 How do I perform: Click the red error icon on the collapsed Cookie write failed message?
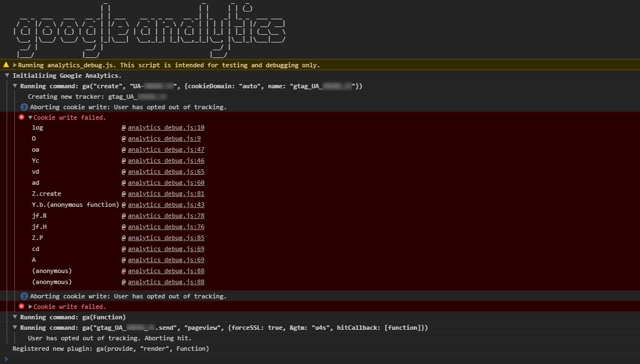click(x=22, y=307)
